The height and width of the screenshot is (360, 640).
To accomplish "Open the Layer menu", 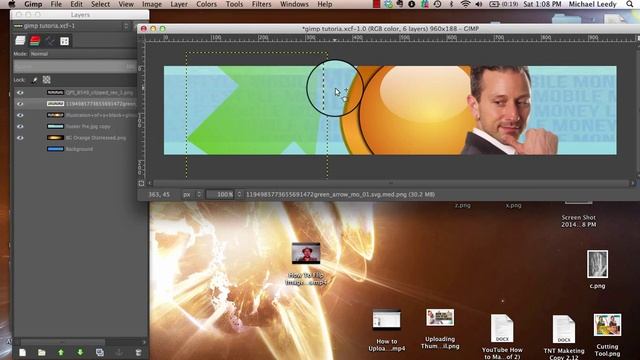I will click(179, 4).
